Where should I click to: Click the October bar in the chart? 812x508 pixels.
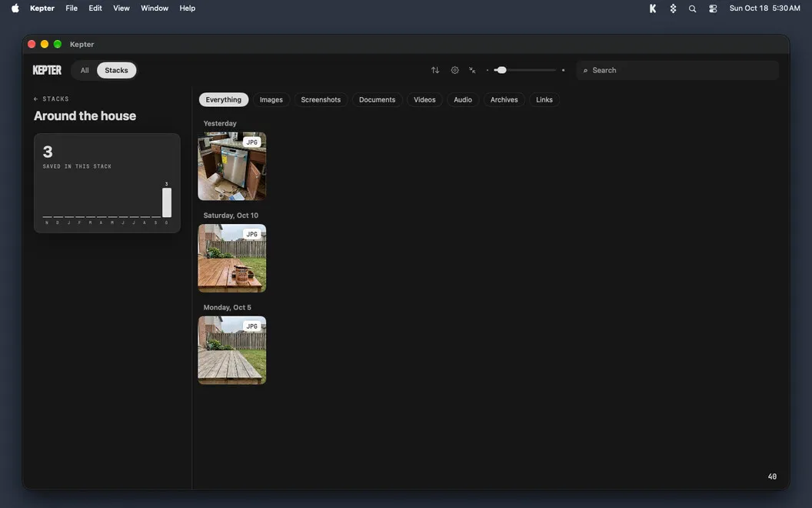tap(167, 202)
